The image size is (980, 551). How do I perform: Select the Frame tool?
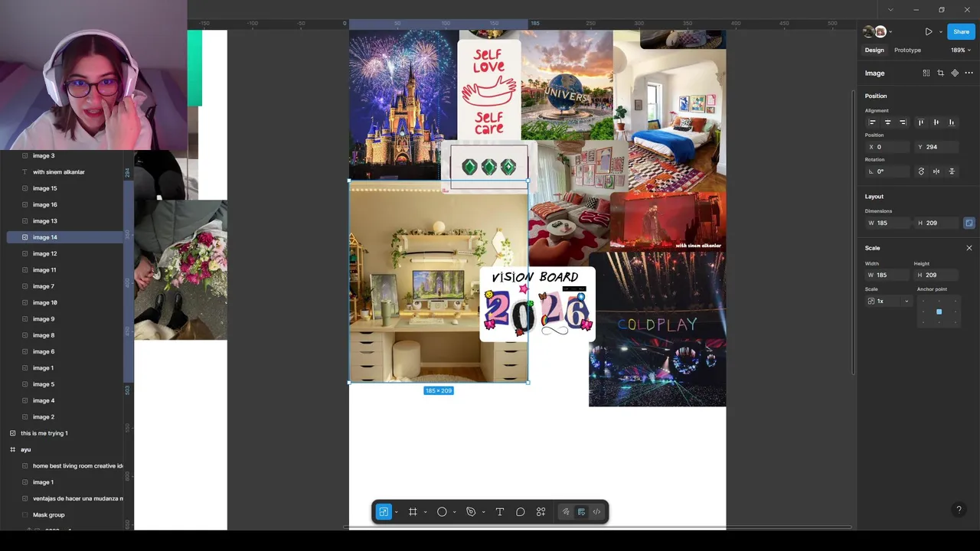point(413,512)
